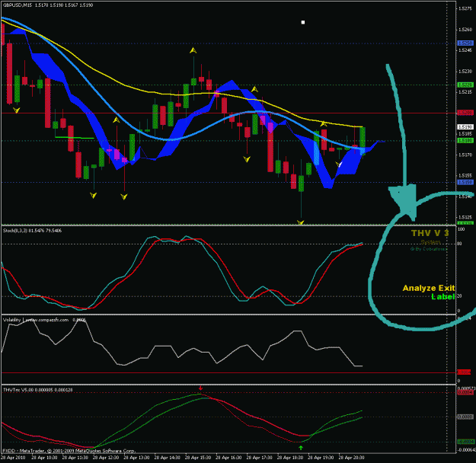Click the 1.5230 price scale value
The height and width of the screenshot is (463, 476).
point(465,72)
